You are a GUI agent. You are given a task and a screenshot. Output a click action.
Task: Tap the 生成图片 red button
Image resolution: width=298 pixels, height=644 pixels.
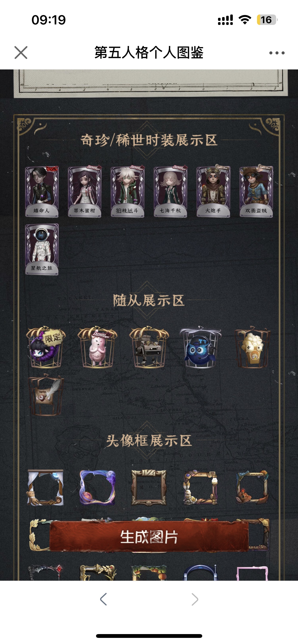[149, 537]
